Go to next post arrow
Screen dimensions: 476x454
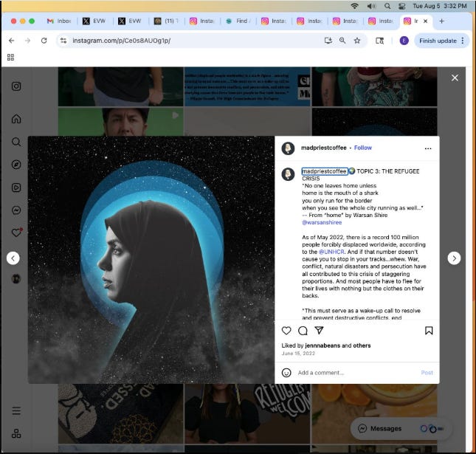[x=454, y=258]
